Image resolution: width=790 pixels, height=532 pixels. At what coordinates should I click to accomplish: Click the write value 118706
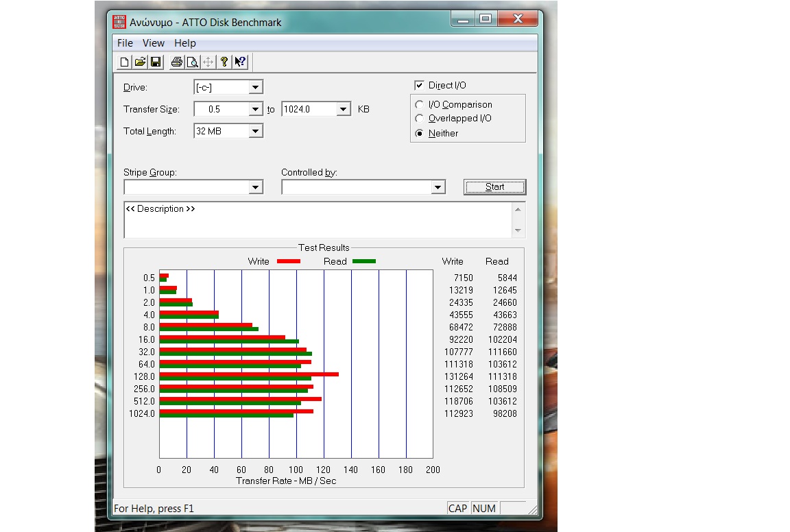(459, 402)
